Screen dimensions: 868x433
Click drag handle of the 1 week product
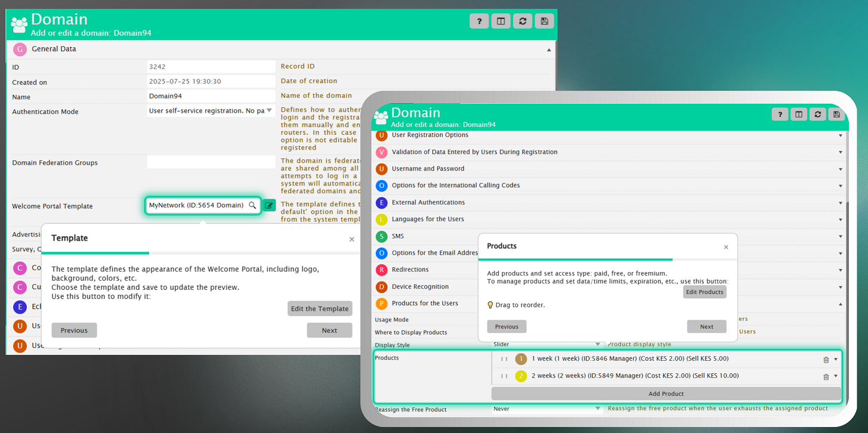504,359
